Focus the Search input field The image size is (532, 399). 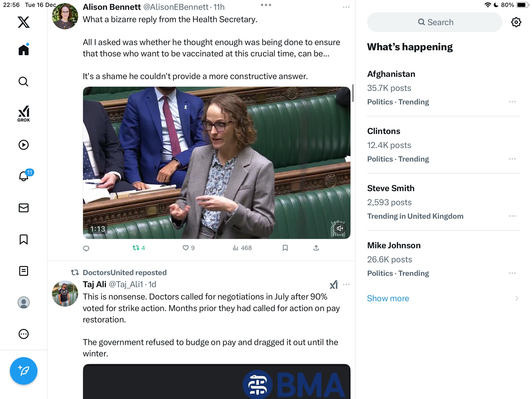point(435,22)
